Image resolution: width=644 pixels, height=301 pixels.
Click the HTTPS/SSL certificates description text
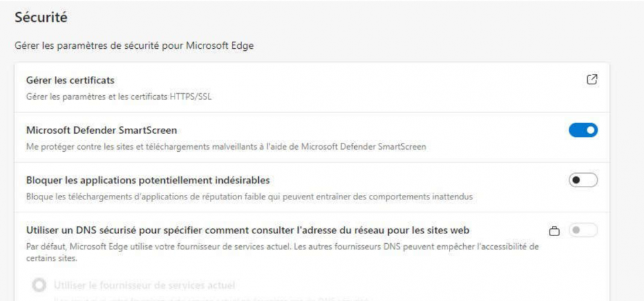click(118, 97)
